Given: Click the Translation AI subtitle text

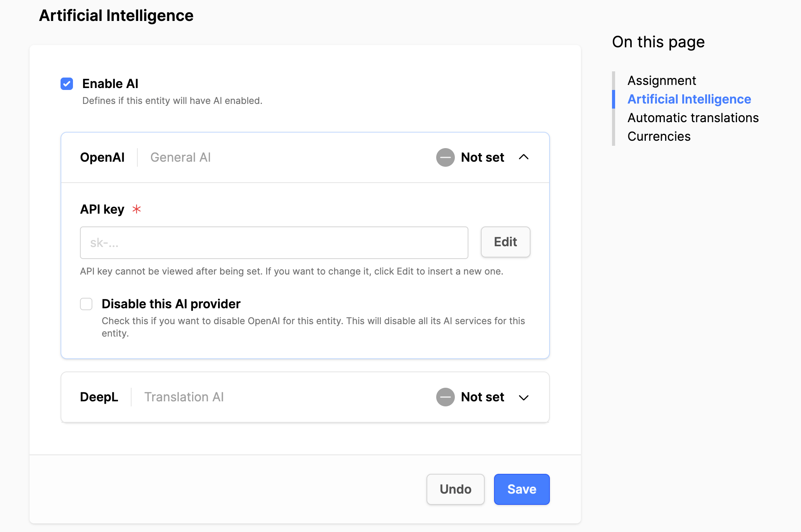Looking at the screenshot, I should coord(184,397).
